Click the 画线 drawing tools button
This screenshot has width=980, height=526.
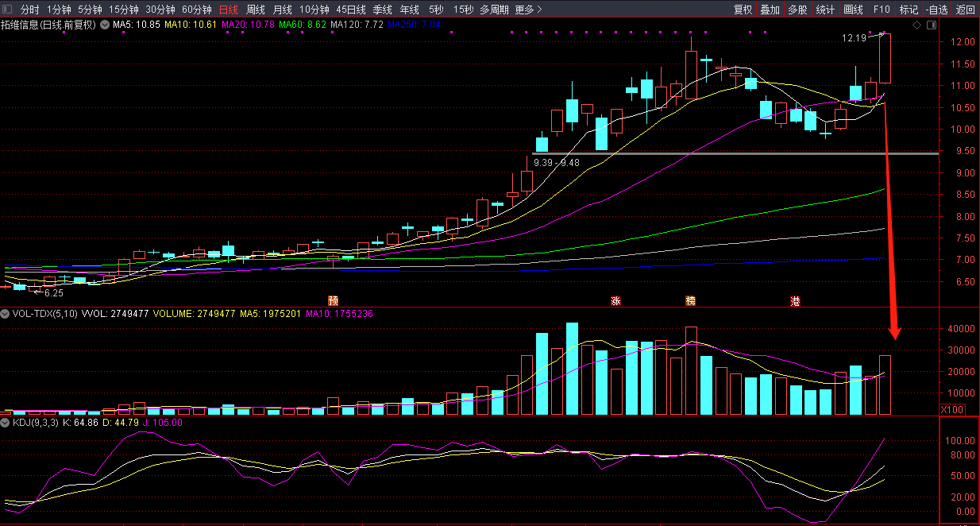tap(853, 10)
